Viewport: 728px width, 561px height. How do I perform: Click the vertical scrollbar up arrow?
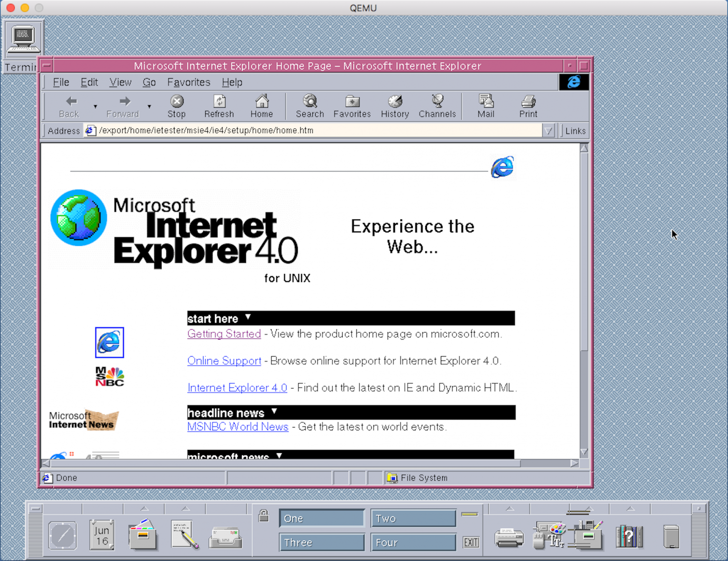point(584,148)
